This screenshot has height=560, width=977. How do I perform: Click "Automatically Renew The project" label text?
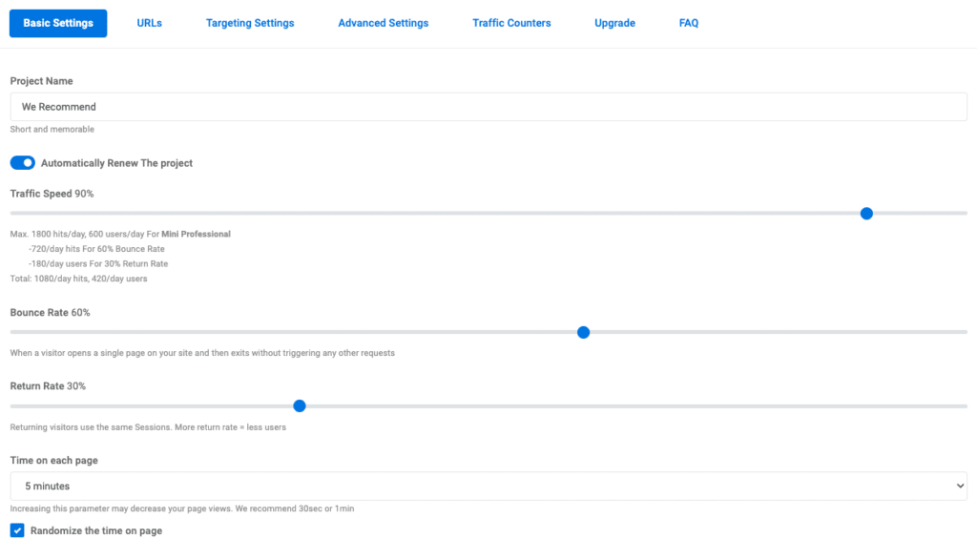pyautogui.click(x=116, y=163)
